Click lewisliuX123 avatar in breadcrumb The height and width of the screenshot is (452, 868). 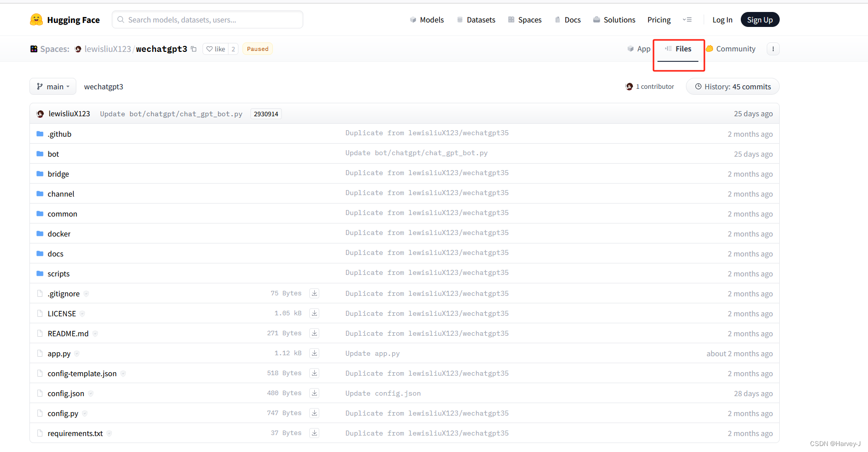(x=78, y=49)
